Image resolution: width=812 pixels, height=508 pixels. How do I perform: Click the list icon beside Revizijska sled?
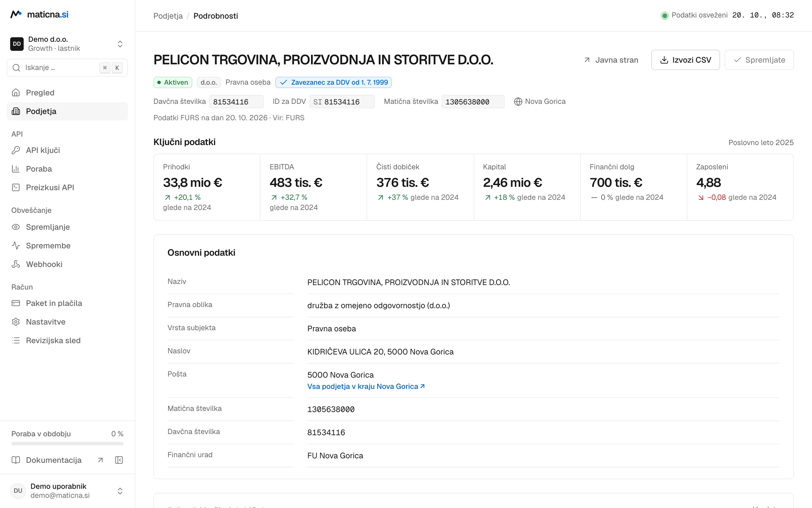(16, 341)
